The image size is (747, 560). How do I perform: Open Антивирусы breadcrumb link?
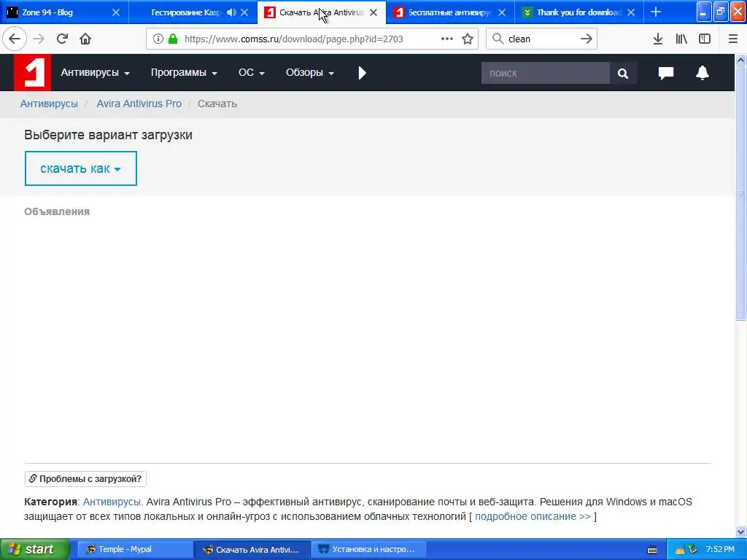[x=49, y=104]
